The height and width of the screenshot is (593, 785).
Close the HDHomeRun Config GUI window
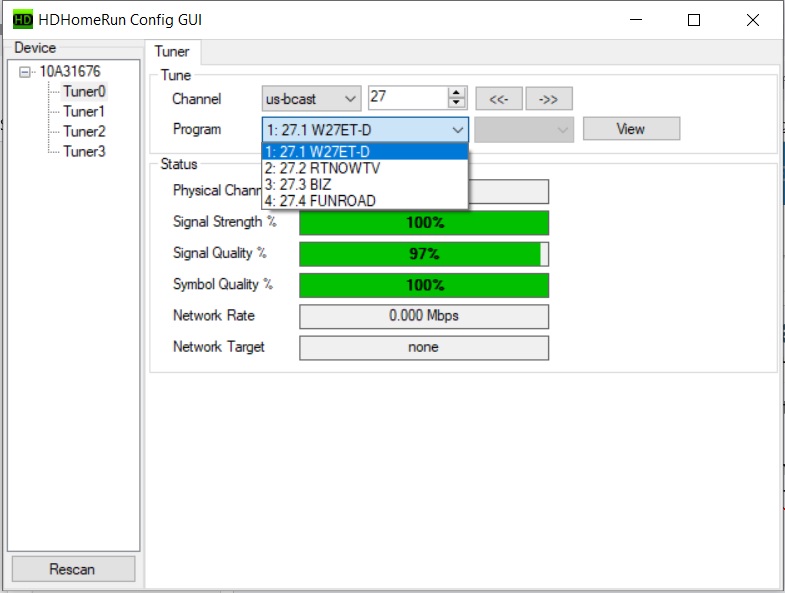(x=752, y=20)
